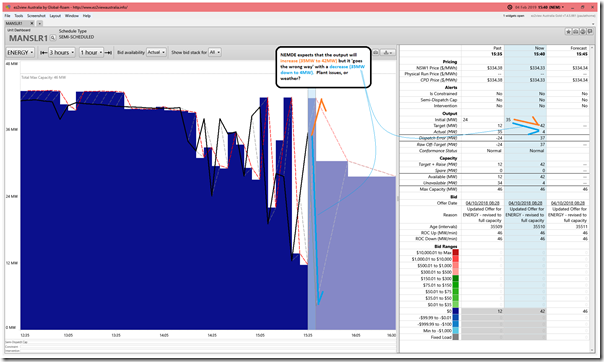Viewport: 604px width, 362px height.
Task: Open the Screenshot menu
Action: tap(36, 16)
